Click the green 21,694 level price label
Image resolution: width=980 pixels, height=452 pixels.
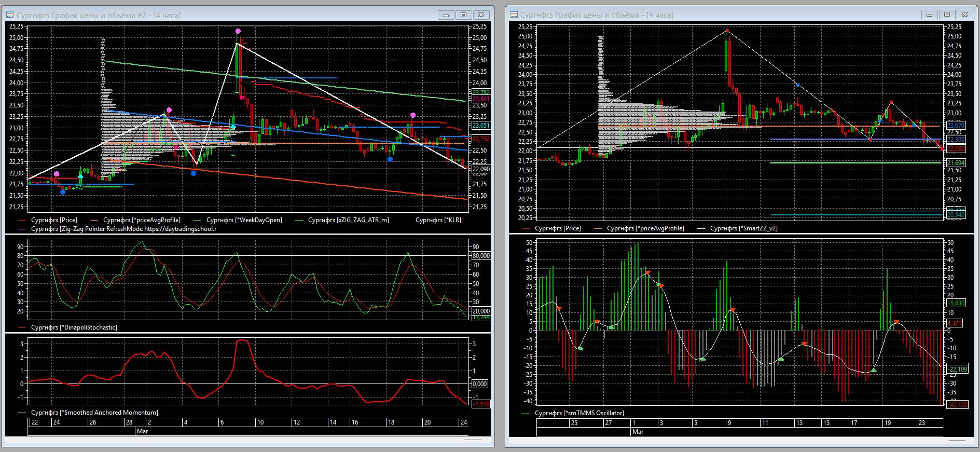[956, 163]
